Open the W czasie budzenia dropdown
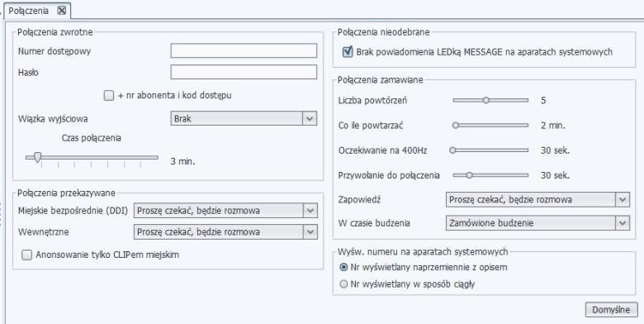Viewport: 644px width, 324px height. point(537,223)
